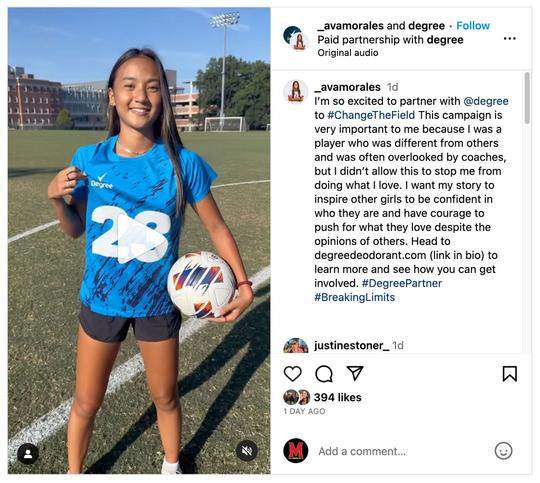Click the comments scrollbar thumb
The image size is (540, 483).
(x=527, y=98)
